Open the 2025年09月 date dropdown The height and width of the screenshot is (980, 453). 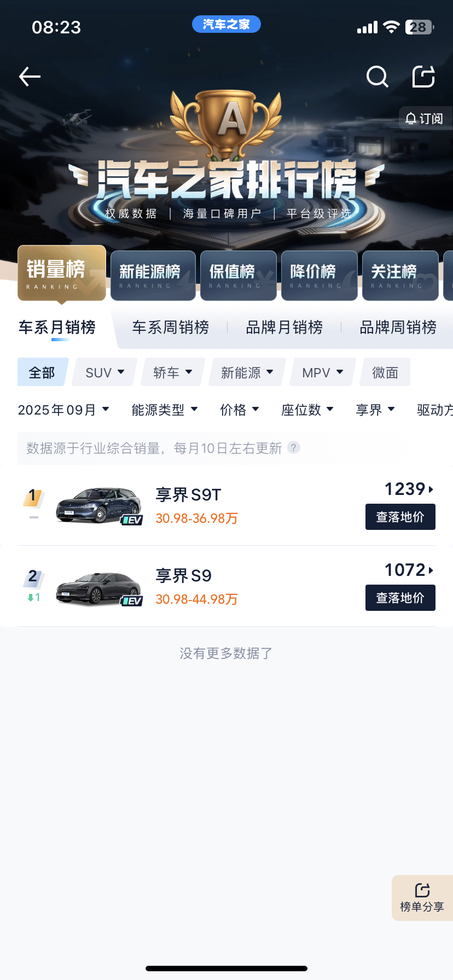(63, 410)
